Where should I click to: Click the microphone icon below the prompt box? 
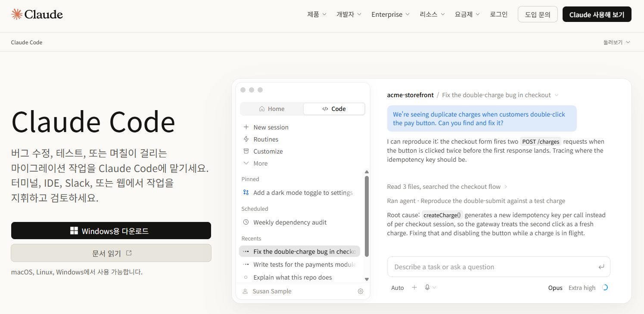pyautogui.click(x=427, y=288)
